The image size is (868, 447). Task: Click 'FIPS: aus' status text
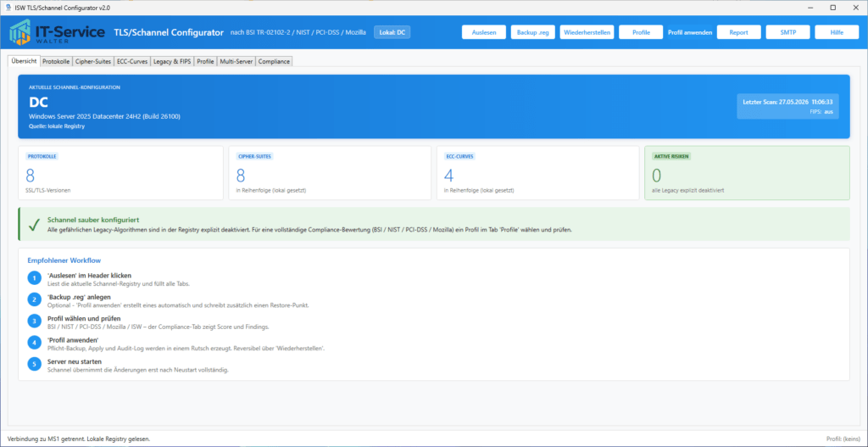click(821, 112)
